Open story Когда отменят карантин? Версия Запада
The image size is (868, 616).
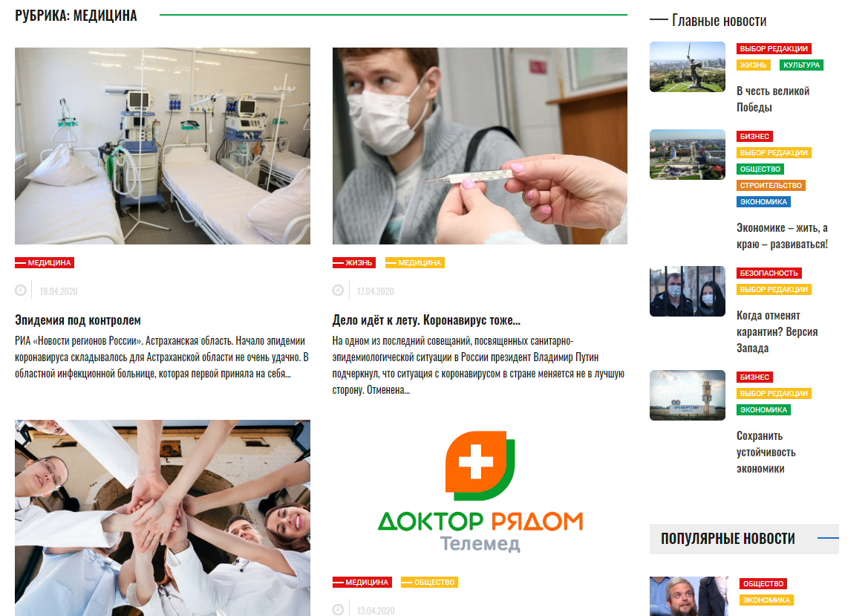pyautogui.click(x=777, y=332)
